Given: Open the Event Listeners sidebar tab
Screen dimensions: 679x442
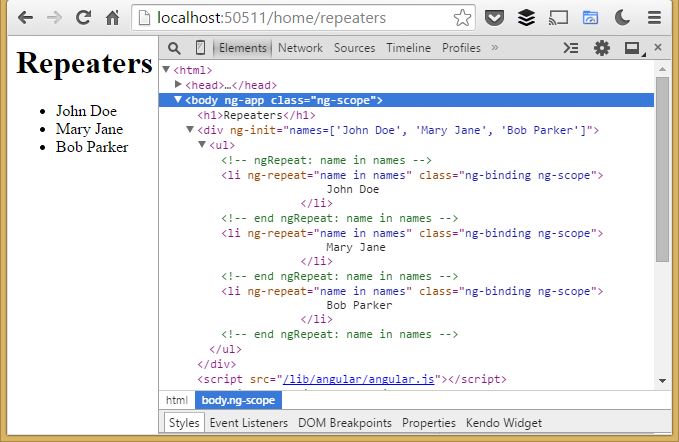Looking at the screenshot, I should [249, 423].
